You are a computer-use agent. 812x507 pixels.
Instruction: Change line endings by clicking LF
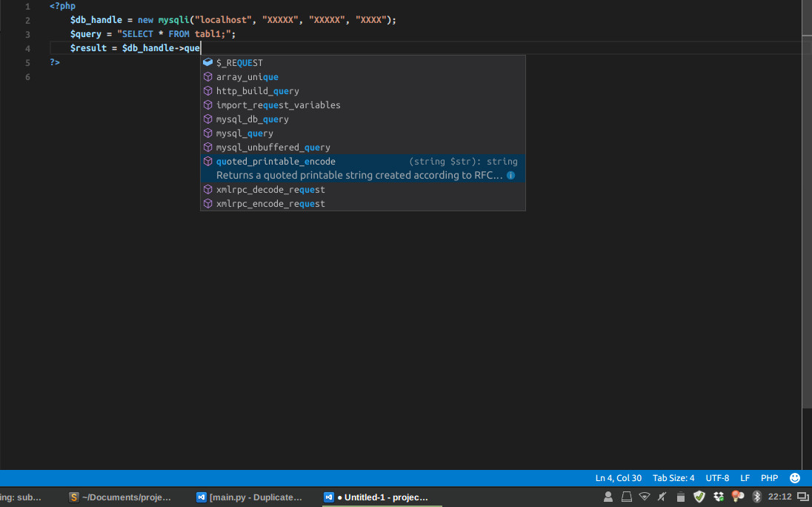point(745,477)
